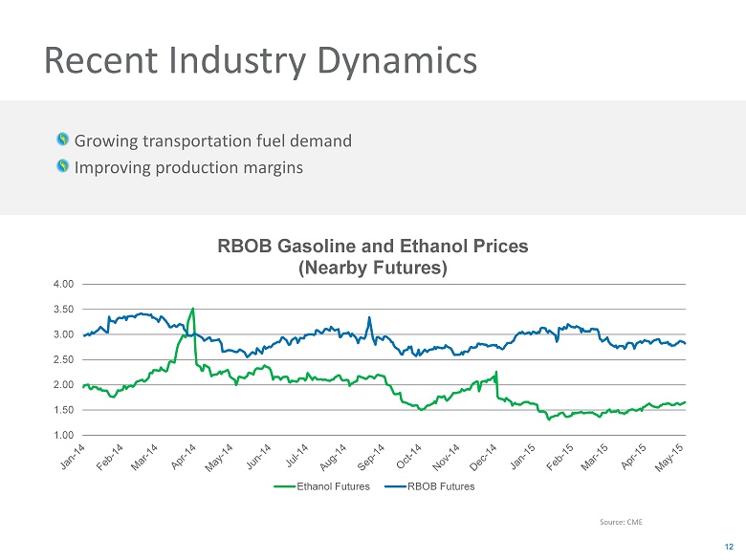Select the green Ethanol Futures legend line
The height and width of the screenshot is (560, 746).
pos(285,486)
